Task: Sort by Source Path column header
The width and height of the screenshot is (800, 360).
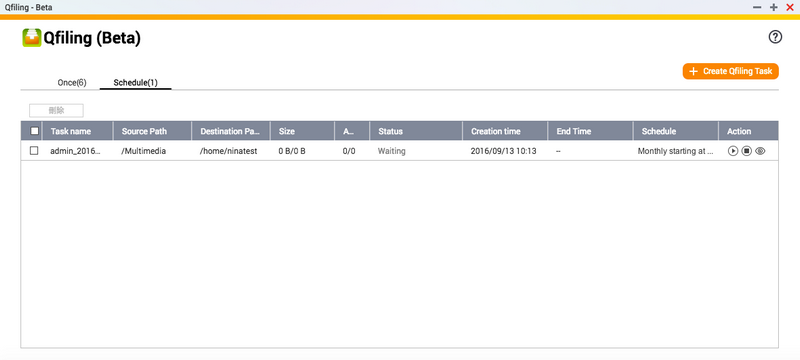Action: click(x=152, y=131)
